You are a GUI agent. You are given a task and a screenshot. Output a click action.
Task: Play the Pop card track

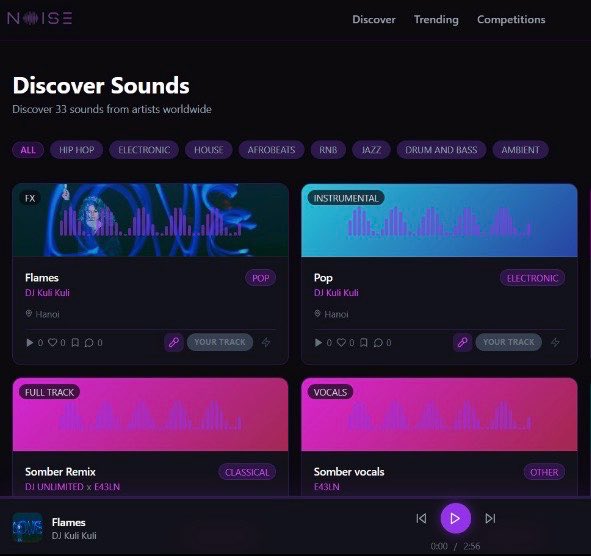coord(318,343)
